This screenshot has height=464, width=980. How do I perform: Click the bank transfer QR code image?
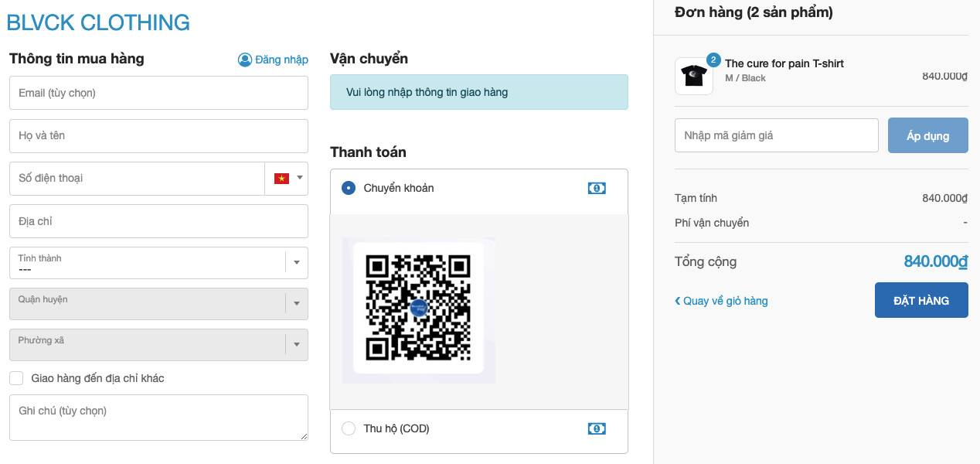pyautogui.click(x=418, y=309)
